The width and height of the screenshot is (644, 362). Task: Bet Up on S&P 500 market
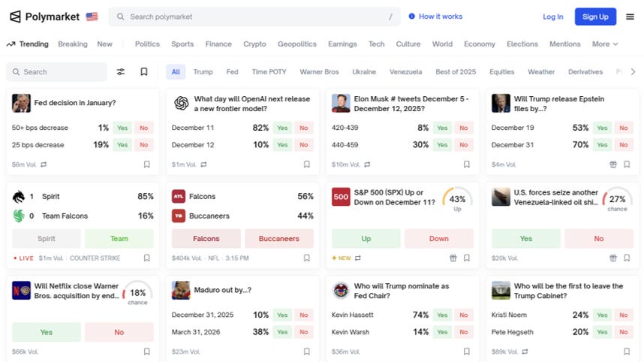366,239
